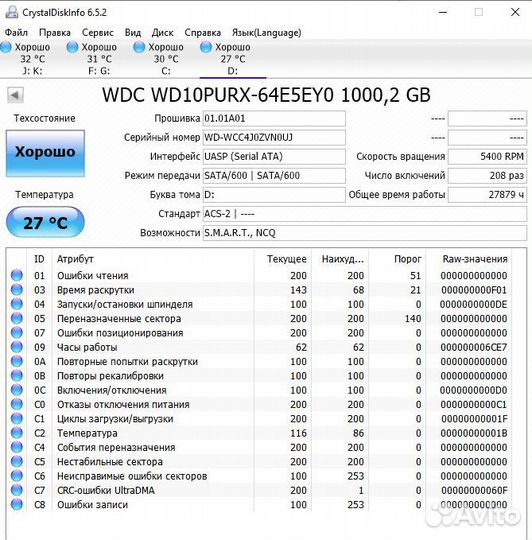The height and width of the screenshot is (540, 532).
Task: Select the Переназначенные сектора attribute name
Action: coord(119,319)
